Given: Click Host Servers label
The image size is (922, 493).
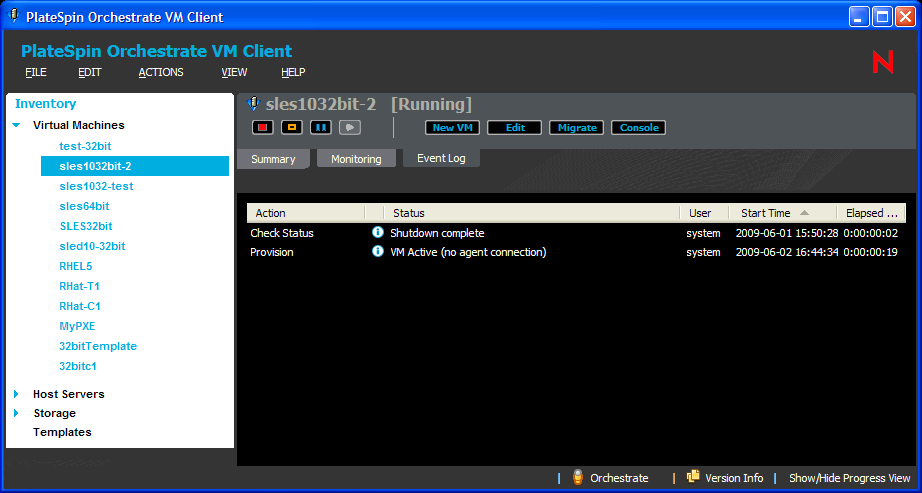Looking at the screenshot, I should (69, 394).
